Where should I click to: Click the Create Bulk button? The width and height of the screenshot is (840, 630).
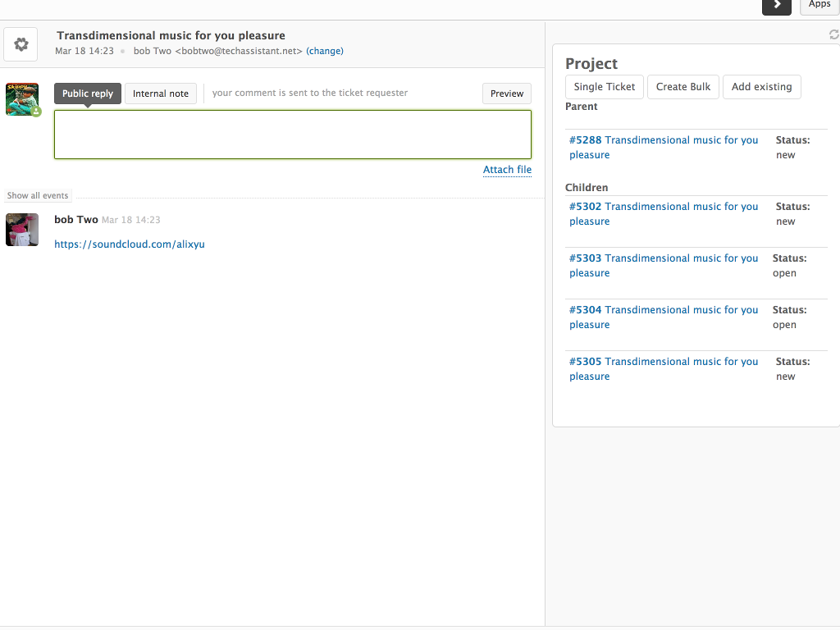tap(682, 86)
